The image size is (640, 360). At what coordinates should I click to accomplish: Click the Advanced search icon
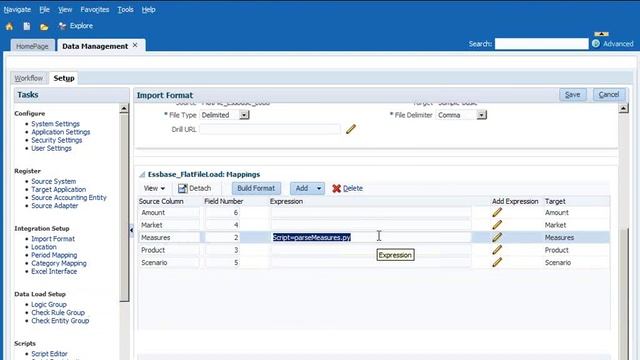pos(596,43)
